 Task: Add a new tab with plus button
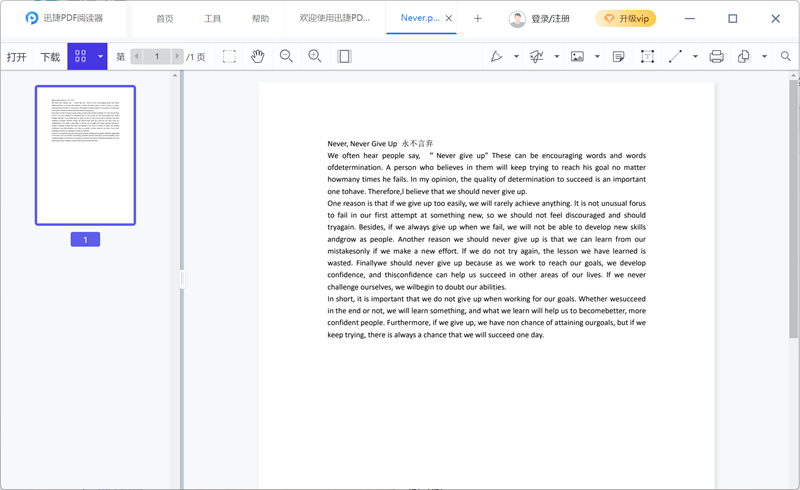pyautogui.click(x=478, y=19)
